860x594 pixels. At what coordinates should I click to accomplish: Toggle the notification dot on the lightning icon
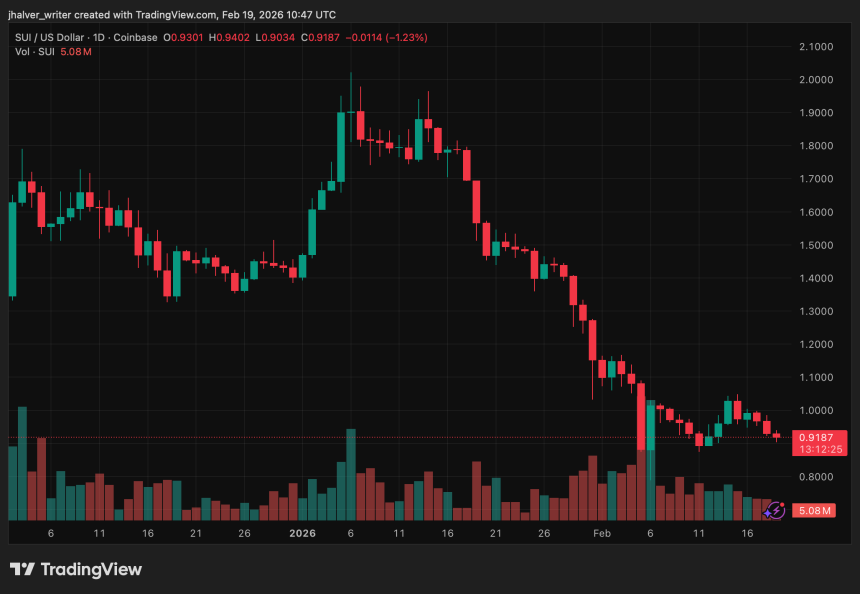[x=782, y=504]
